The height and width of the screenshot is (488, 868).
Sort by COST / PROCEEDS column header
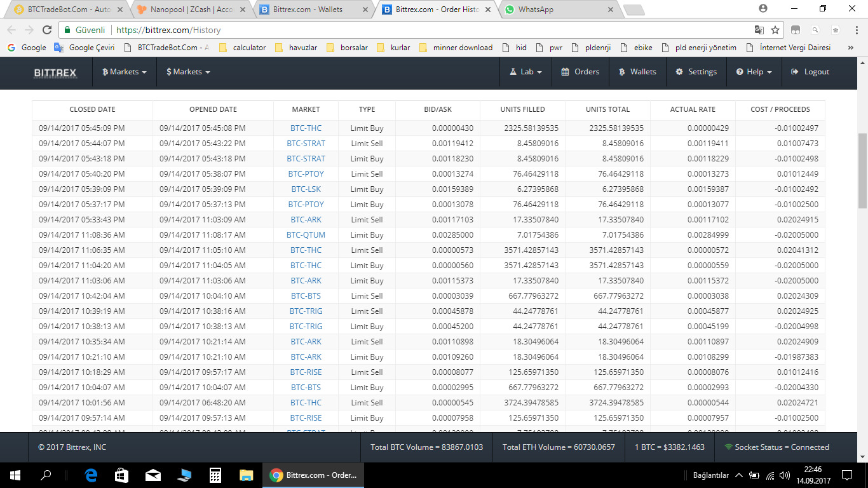780,109
